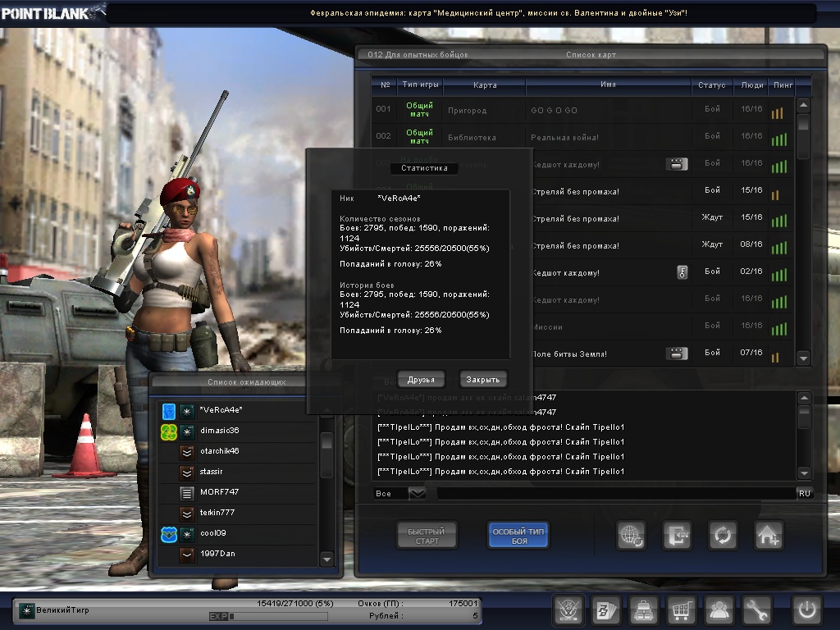Viewport: 840px width, 630px height.
Task: Click the rank insignia beside stassir
Action: click(186, 472)
